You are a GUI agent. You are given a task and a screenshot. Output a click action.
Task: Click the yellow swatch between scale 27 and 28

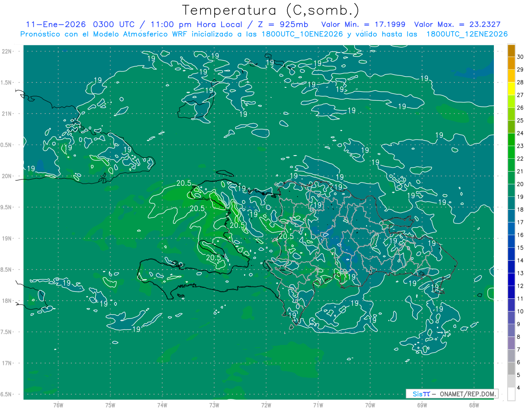coord(511,89)
